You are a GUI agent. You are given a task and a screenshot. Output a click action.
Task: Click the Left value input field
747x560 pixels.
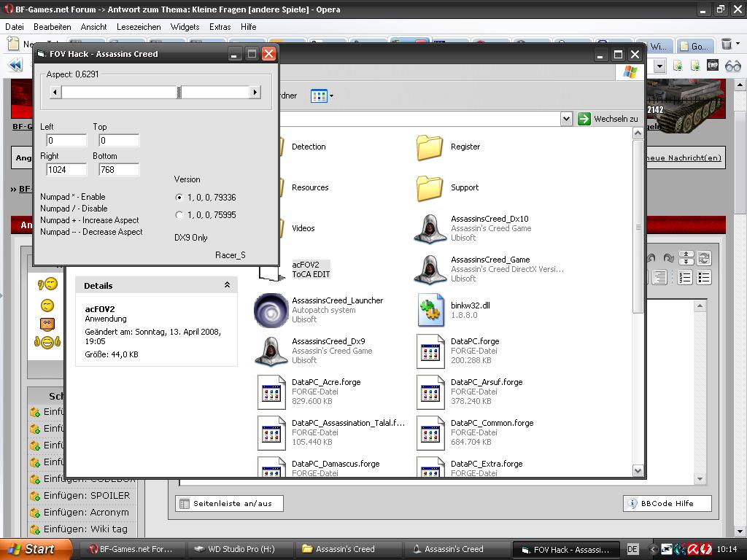point(66,141)
